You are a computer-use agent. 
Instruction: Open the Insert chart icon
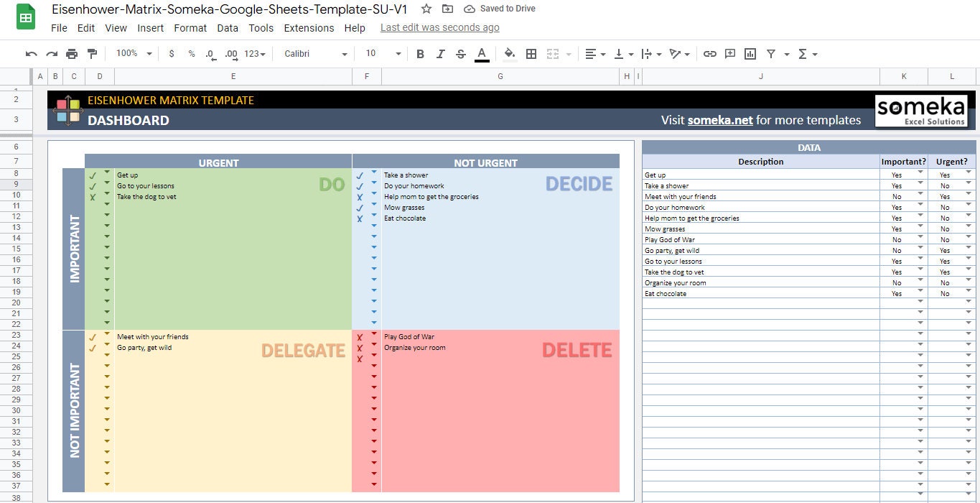point(749,54)
